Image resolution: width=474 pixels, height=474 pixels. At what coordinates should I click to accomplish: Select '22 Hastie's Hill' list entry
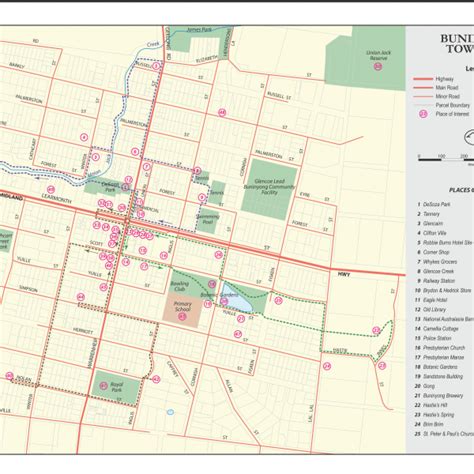pyautogui.click(x=431, y=405)
